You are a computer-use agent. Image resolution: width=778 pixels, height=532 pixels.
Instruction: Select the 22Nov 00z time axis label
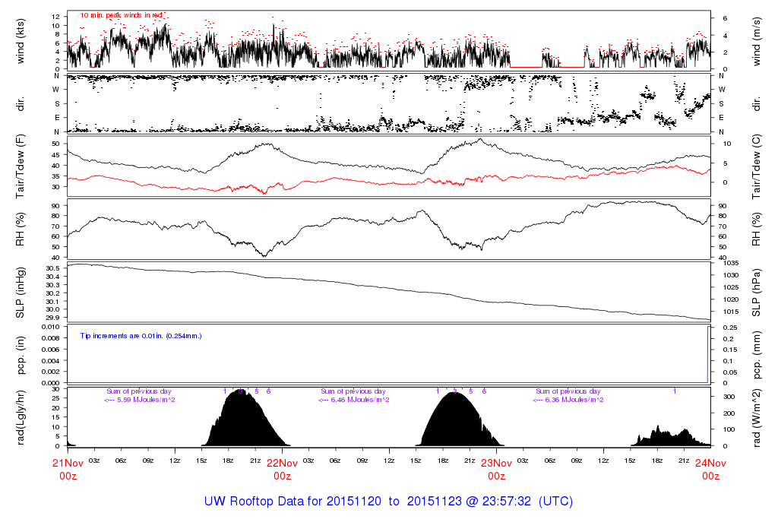click(x=282, y=469)
